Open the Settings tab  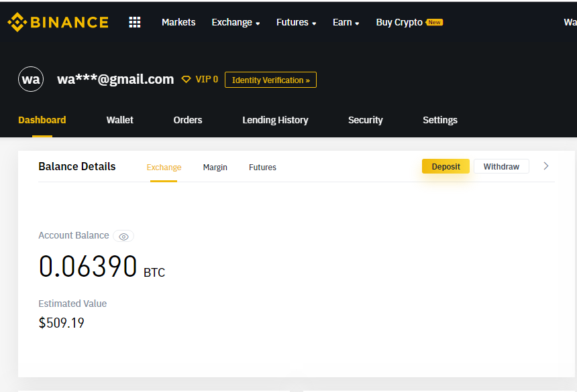click(440, 120)
